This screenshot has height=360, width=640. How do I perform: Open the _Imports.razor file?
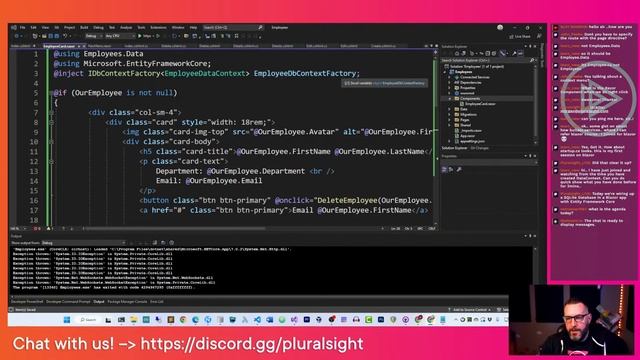click(x=471, y=131)
